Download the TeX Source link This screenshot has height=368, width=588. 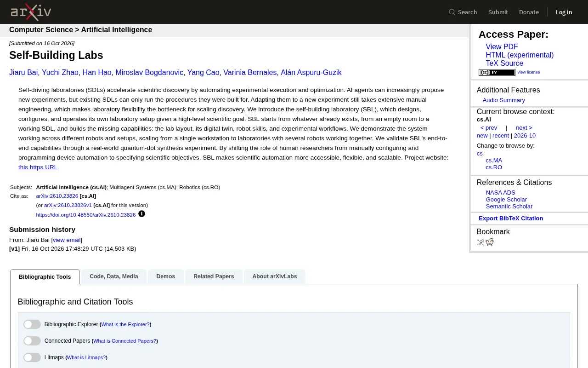click(x=504, y=63)
